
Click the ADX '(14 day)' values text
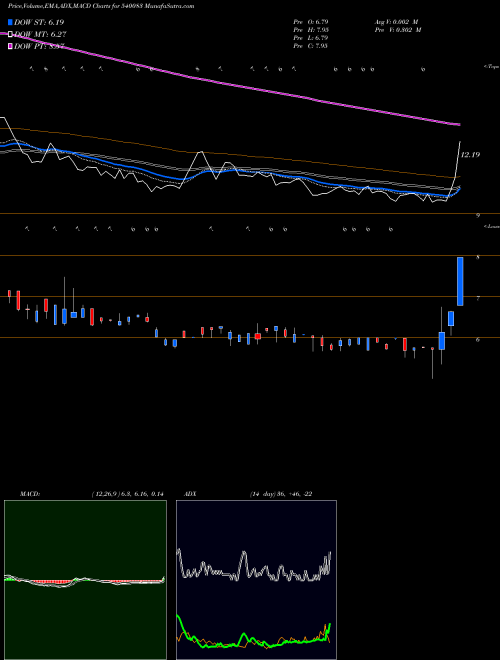pyautogui.click(x=281, y=494)
